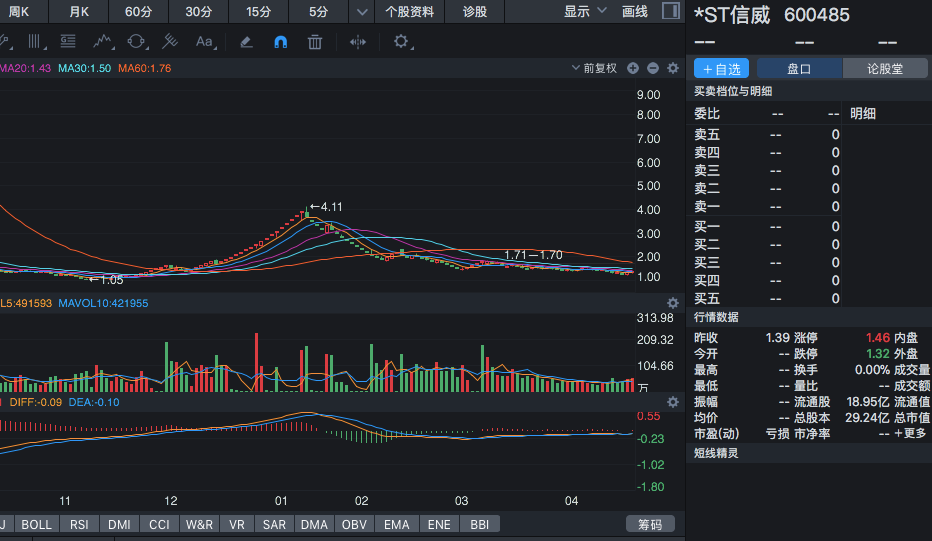Switch to 月K monthly chart tab
This screenshot has height=541, width=932.
(x=79, y=11)
